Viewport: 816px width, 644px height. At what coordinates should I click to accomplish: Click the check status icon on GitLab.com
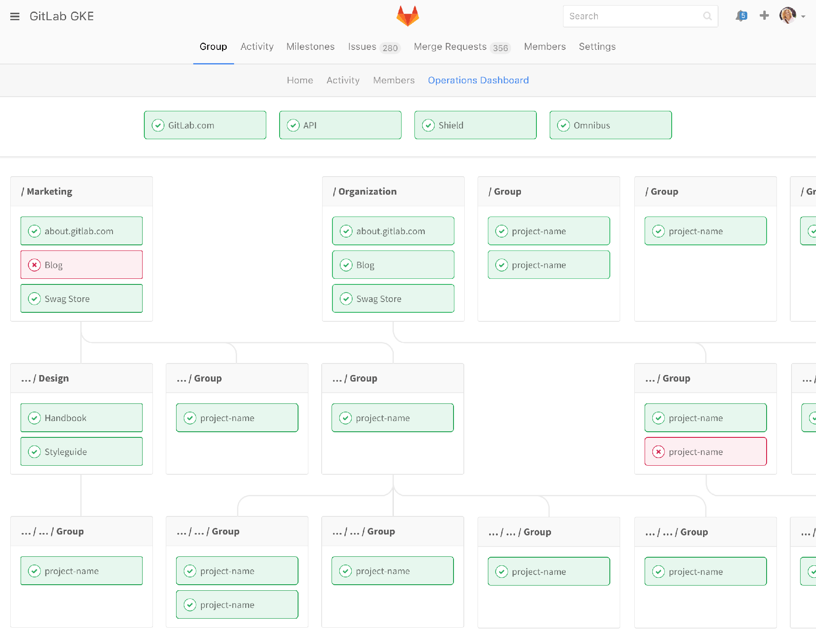[158, 125]
